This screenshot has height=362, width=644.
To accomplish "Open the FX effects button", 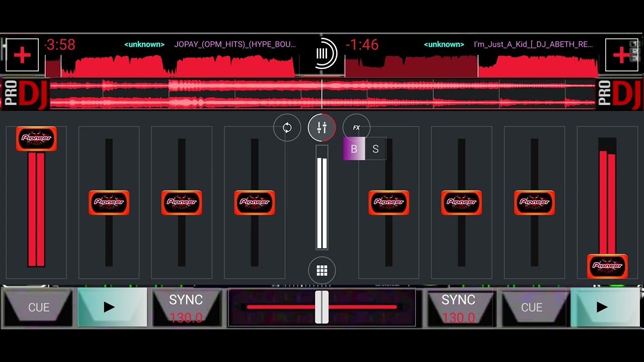I will 356,128.
